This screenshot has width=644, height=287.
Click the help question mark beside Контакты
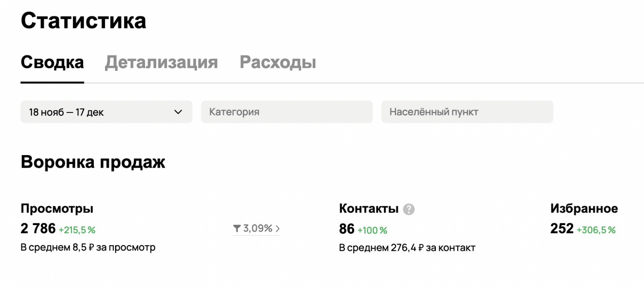[409, 209]
